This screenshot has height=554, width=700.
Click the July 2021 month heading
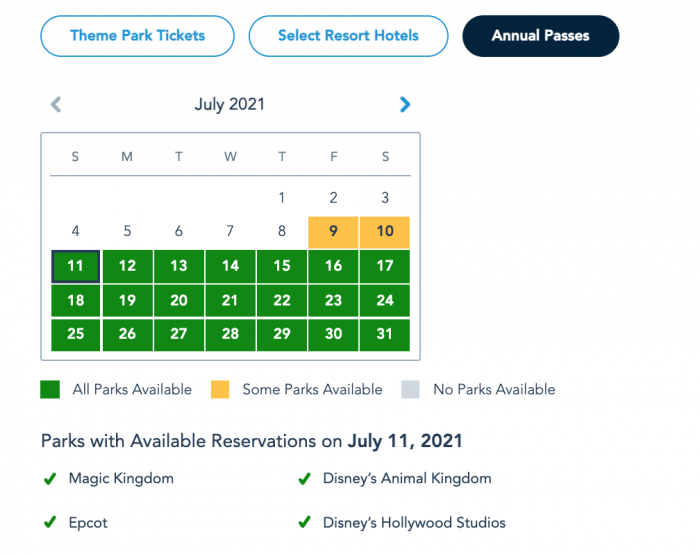(x=230, y=104)
